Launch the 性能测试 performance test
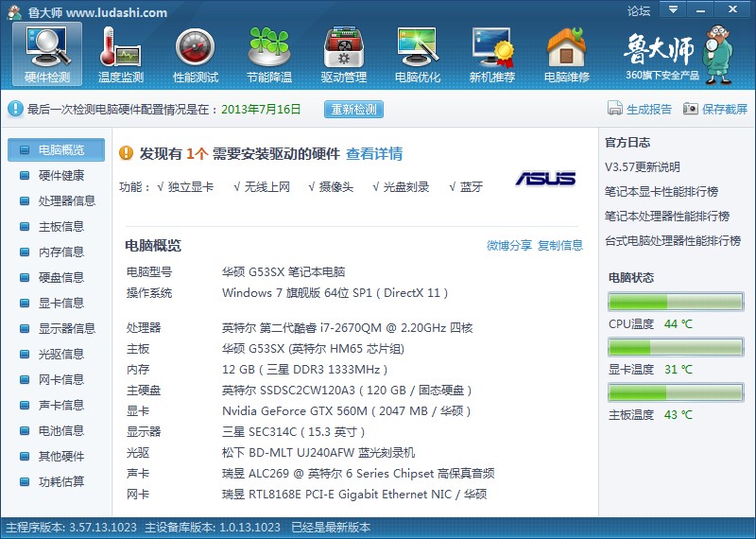 coord(196,53)
